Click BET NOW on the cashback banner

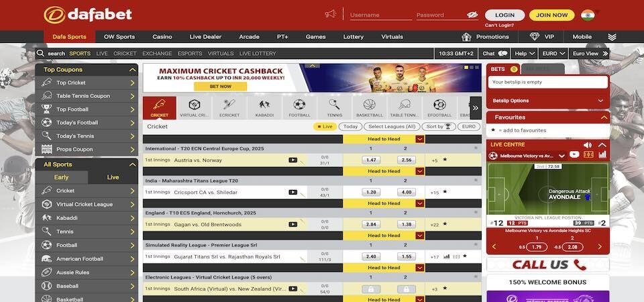[x=221, y=87]
